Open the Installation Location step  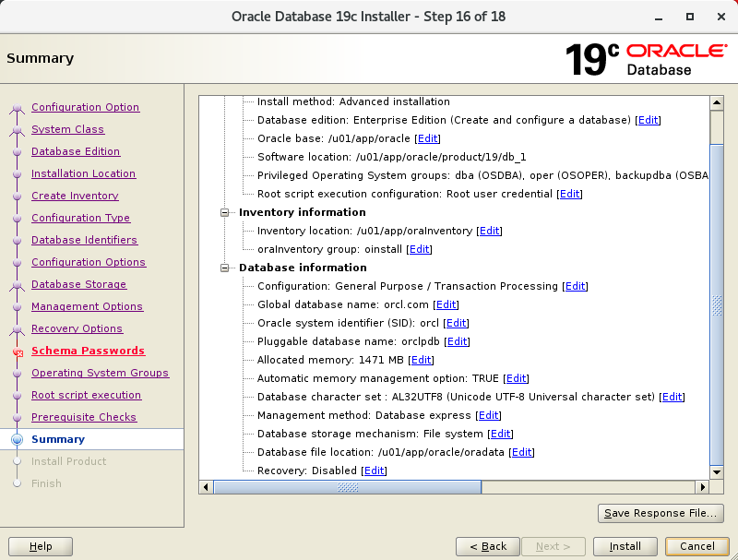(83, 173)
